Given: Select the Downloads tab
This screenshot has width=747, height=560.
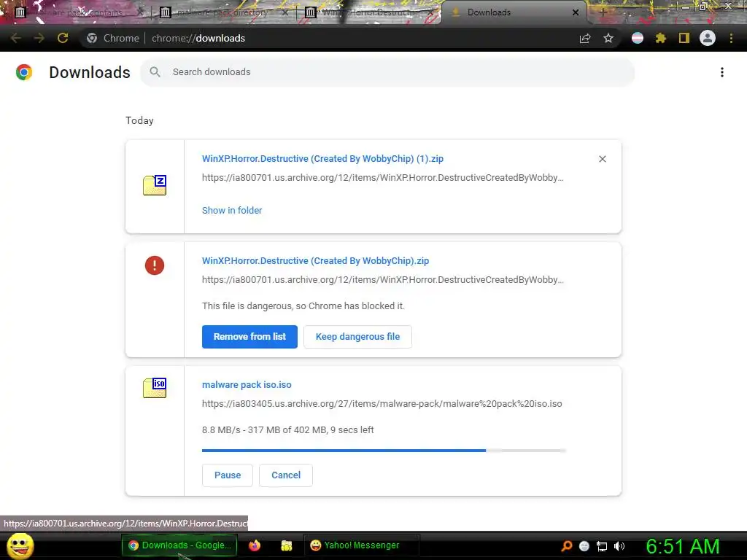Looking at the screenshot, I should coord(514,12).
